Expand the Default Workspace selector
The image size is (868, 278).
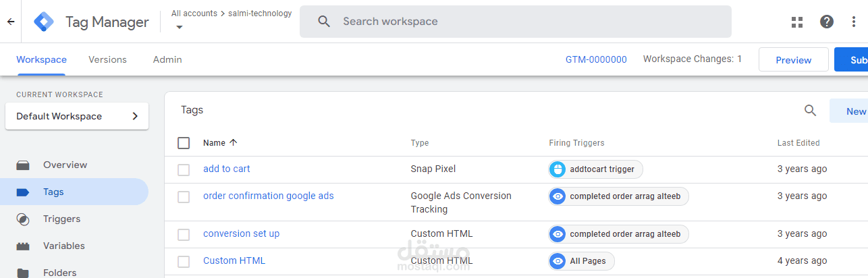click(77, 116)
